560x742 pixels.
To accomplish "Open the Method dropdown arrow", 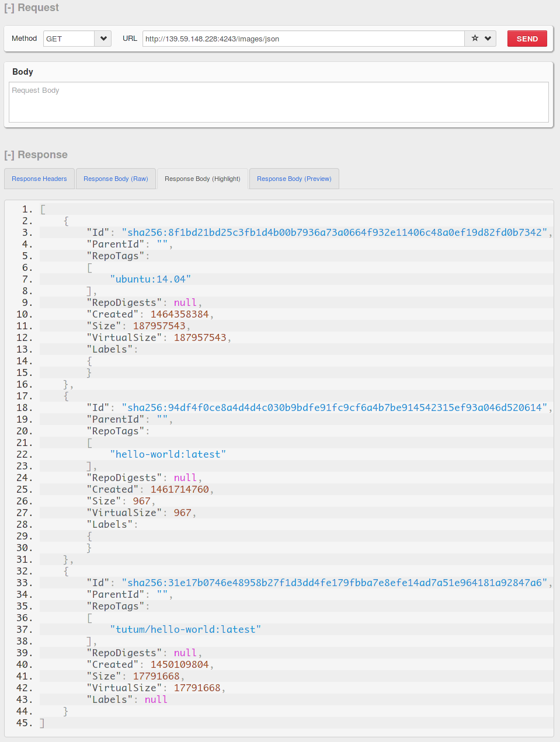I will click(103, 39).
